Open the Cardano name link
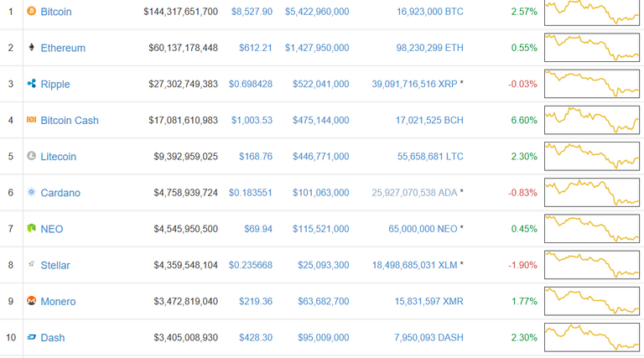 (x=60, y=193)
